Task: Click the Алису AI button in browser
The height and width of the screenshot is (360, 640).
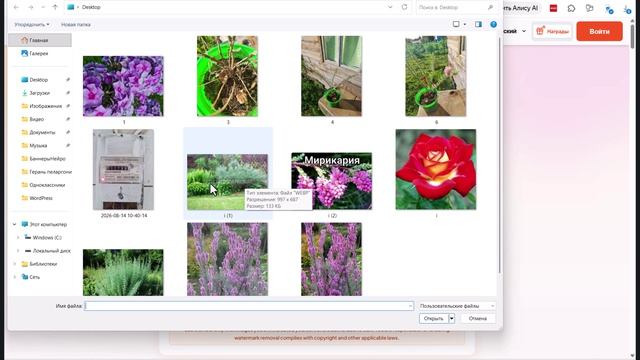Action: coord(522,8)
